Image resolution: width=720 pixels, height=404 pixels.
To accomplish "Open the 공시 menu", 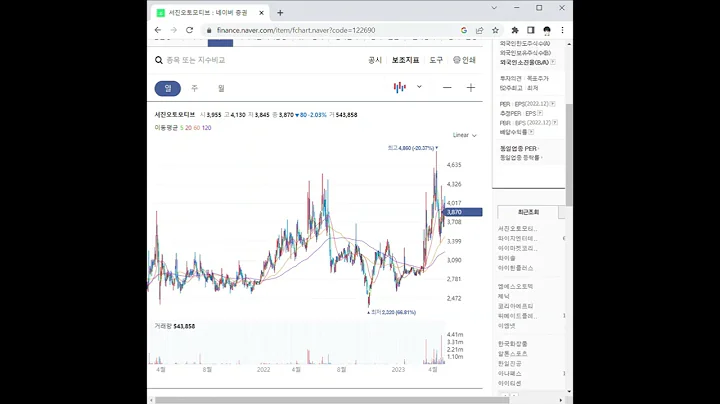I will (375, 60).
